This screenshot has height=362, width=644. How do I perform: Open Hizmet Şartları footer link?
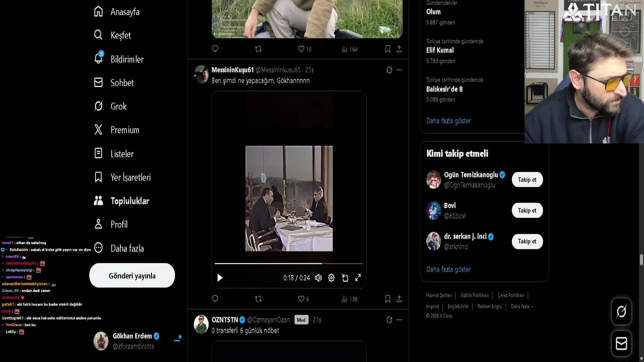click(439, 295)
